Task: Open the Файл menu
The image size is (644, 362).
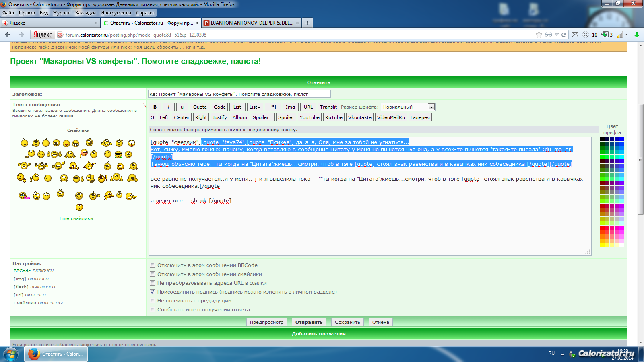Action: tap(8, 13)
